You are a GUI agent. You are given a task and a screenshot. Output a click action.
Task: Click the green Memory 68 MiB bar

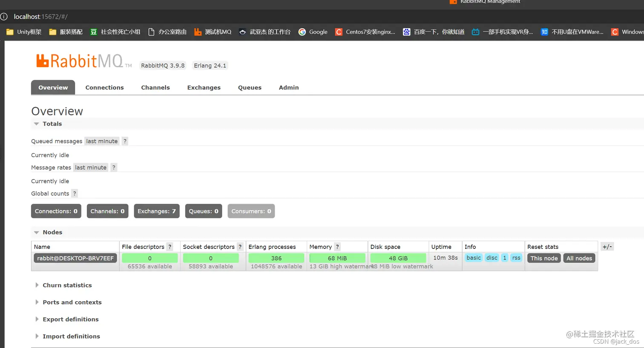(337, 258)
